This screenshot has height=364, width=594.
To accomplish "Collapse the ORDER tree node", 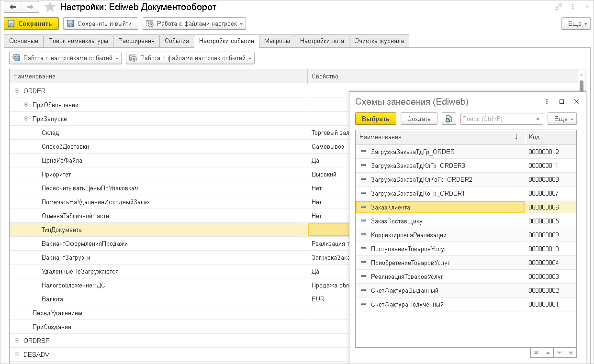I will [17, 91].
